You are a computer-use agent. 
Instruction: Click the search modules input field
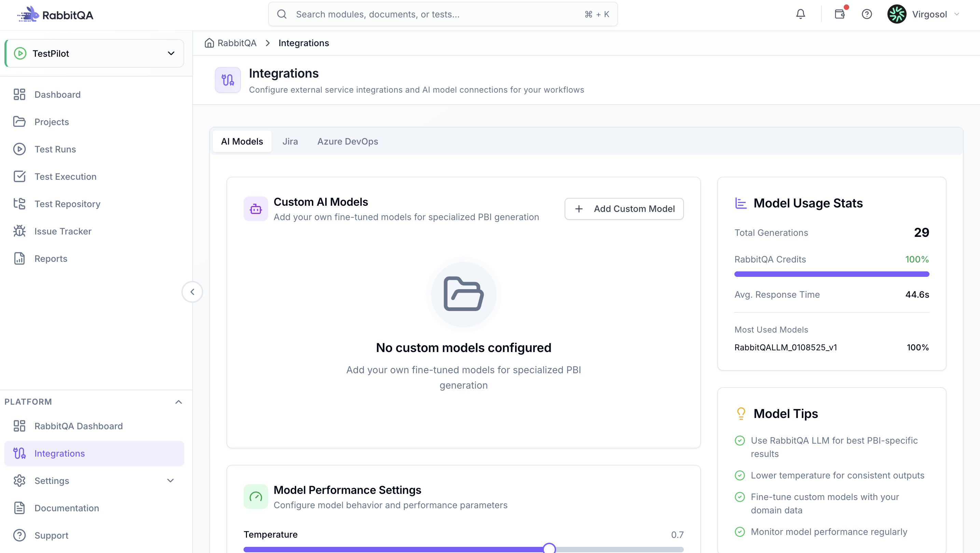click(x=443, y=14)
